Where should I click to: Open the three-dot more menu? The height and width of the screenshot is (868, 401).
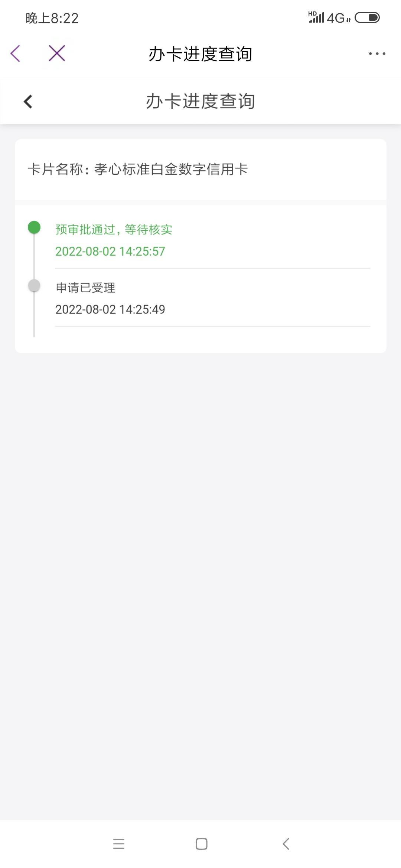tap(377, 54)
